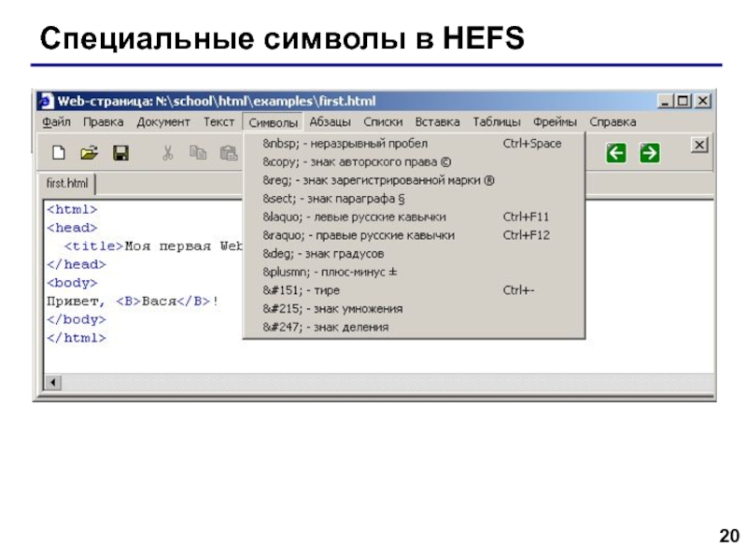Open the Списки menu

point(380,121)
